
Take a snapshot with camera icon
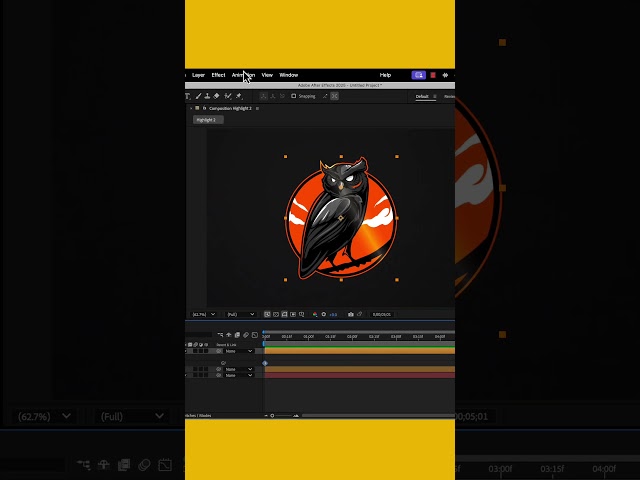coord(351,314)
